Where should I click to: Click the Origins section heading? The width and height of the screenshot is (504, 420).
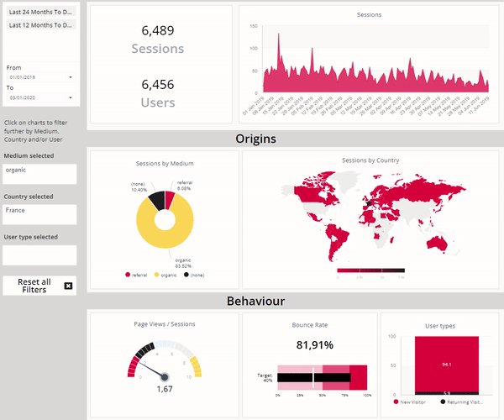[x=255, y=139]
